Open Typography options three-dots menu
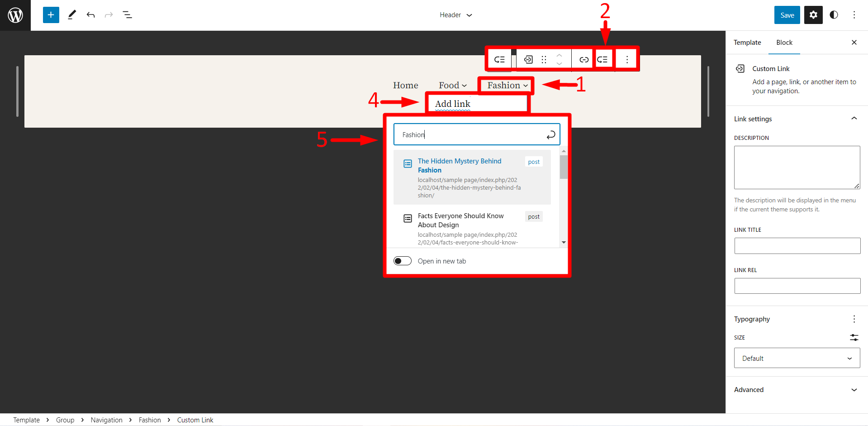The image size is (868, 426). click(854, 319)
